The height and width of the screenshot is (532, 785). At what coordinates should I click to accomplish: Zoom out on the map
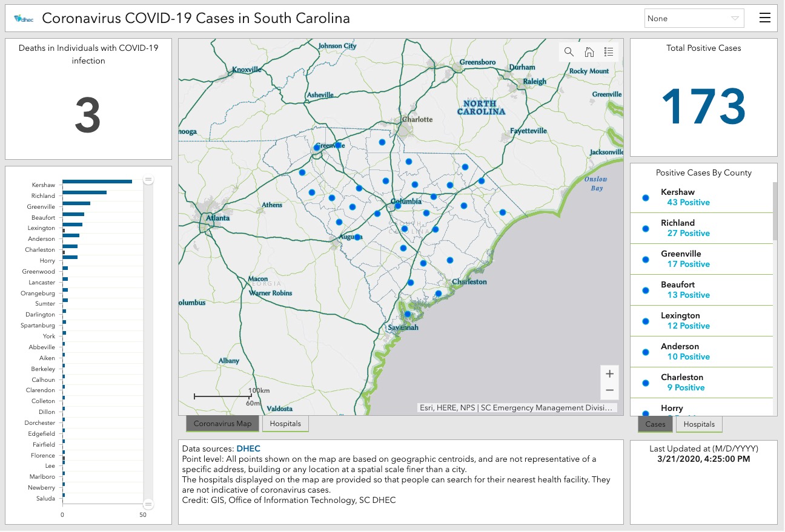(610, 390)
